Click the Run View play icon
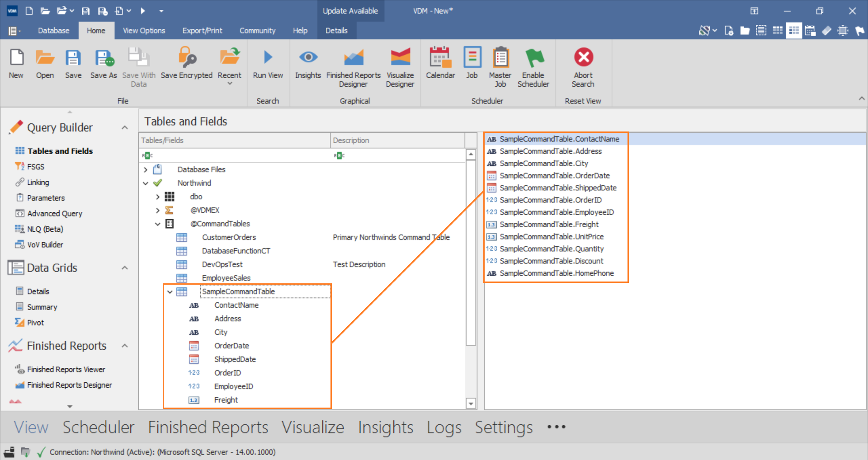The height and width of the screenshot is (460, 868). 268,57
